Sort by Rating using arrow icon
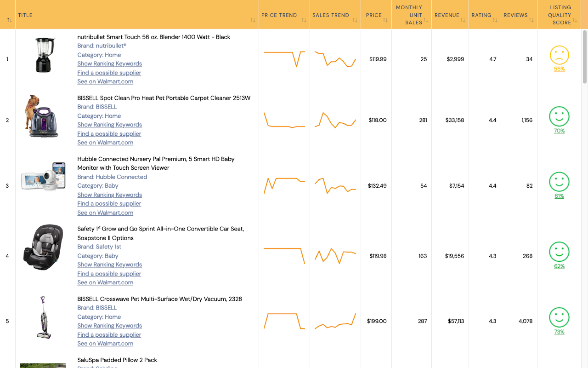This screenshot has height=368, width=588. [495, 20]
